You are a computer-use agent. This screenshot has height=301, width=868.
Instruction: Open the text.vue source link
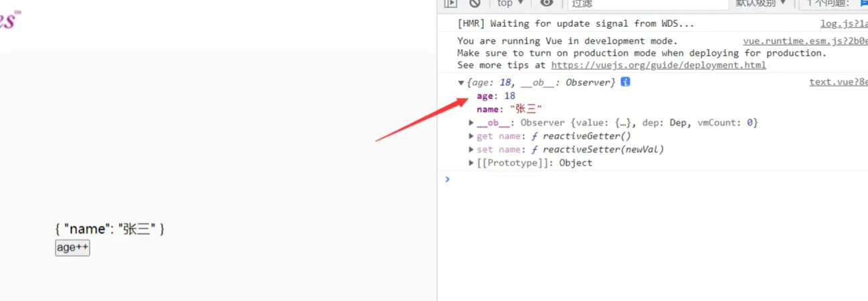tap(839, 82)
